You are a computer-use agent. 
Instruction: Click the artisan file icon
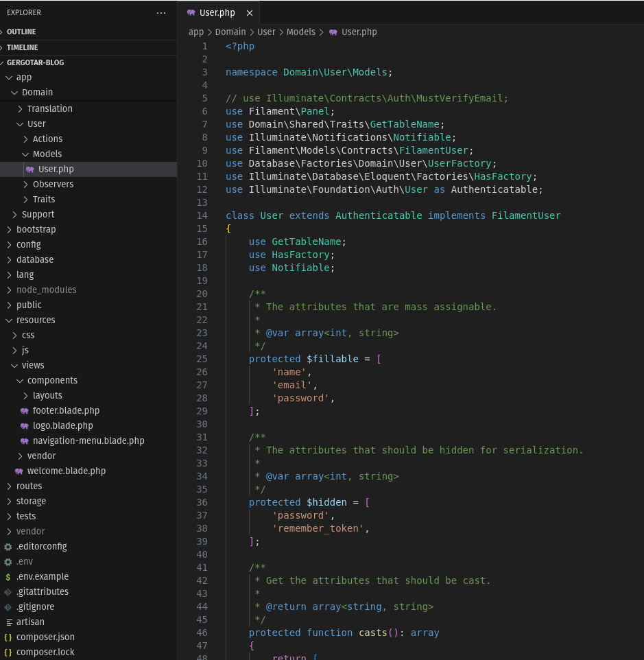click(x=8, y=622)
